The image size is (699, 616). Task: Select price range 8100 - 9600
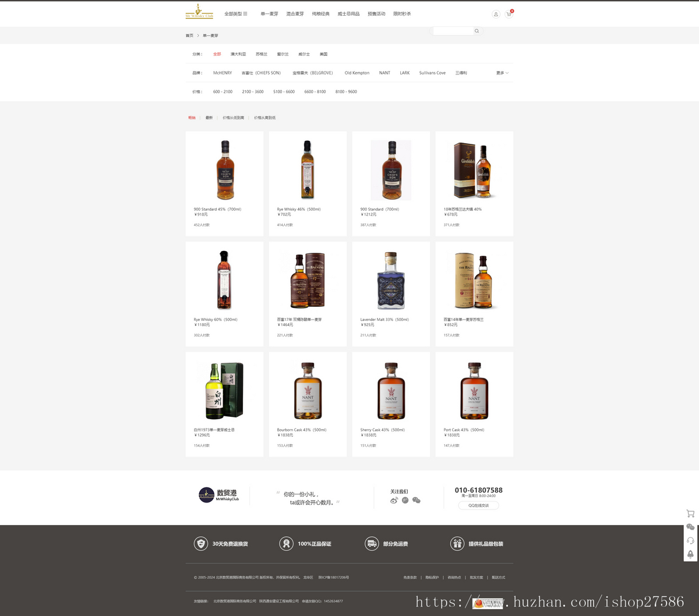click(x=346, y=92)
